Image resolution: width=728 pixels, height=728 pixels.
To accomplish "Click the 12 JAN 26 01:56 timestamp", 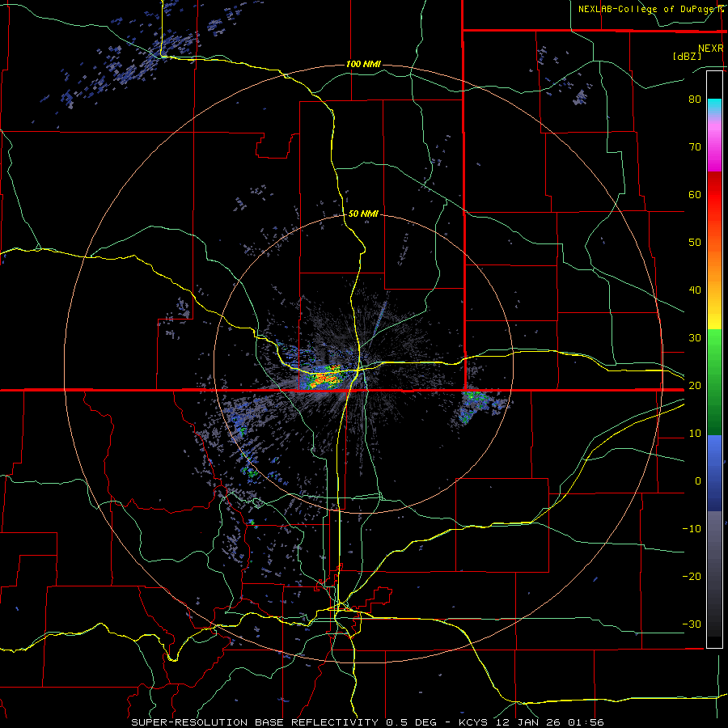I will [x=548, y=722].
